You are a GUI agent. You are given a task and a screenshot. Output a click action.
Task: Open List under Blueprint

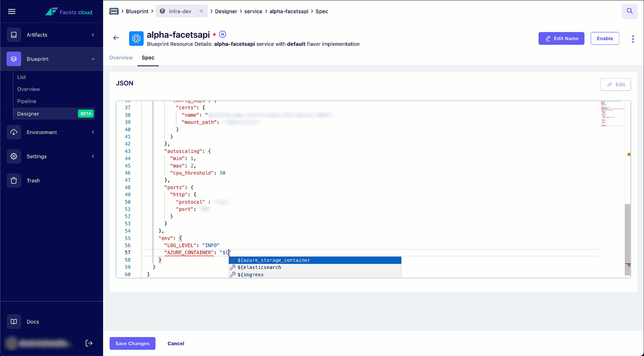pos(21,77)
